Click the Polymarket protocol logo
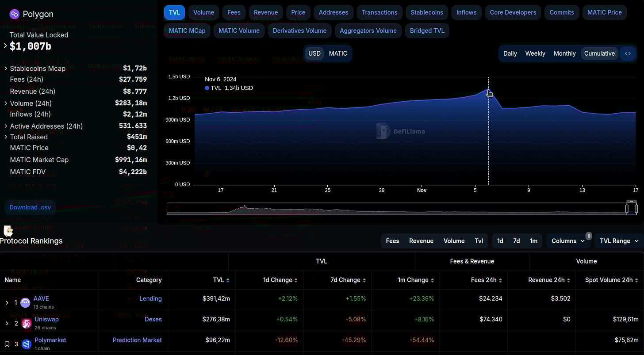Image resolution: width=644 pixels, height=355 pixels. click(x=26, y=344)
